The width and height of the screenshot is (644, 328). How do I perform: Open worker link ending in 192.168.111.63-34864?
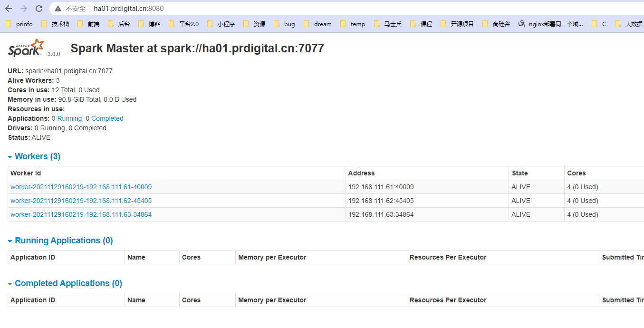pyautogui.click(x=81, y=214)
